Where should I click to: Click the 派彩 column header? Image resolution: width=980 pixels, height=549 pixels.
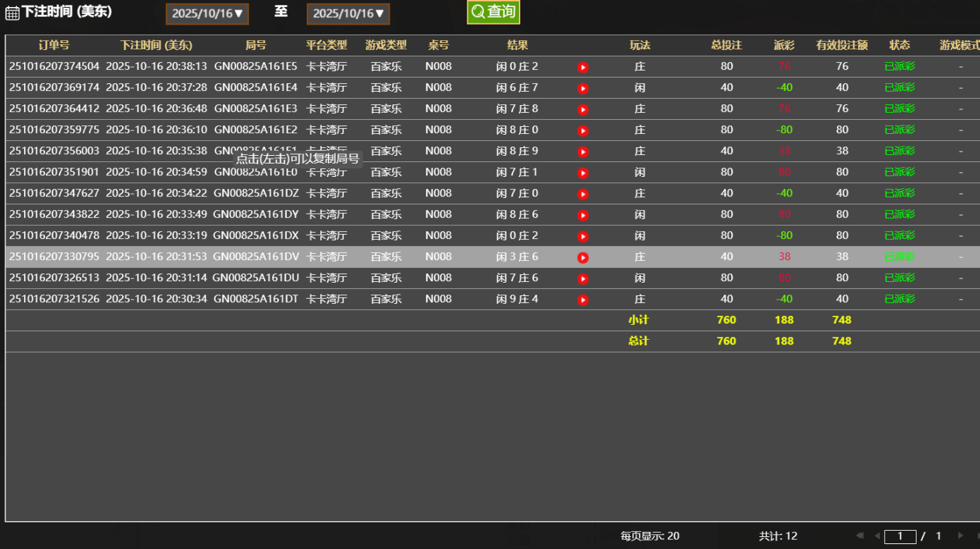point(784,45)
